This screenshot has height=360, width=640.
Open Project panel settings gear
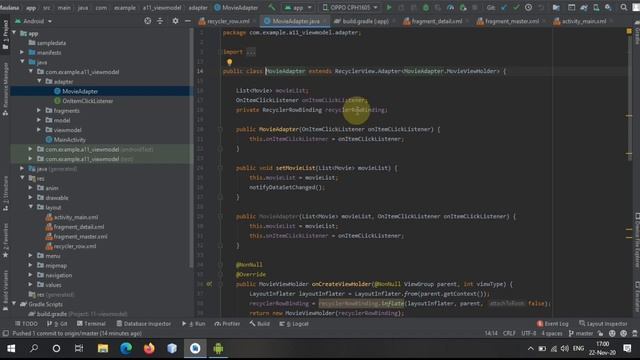pyautogui.click(x=175, y=21)
